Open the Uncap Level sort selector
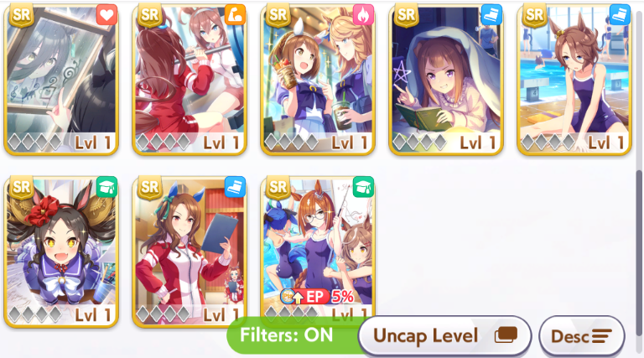Image resolution: width=644 pixels, height=358 pixels. click(x=444, y=336)
